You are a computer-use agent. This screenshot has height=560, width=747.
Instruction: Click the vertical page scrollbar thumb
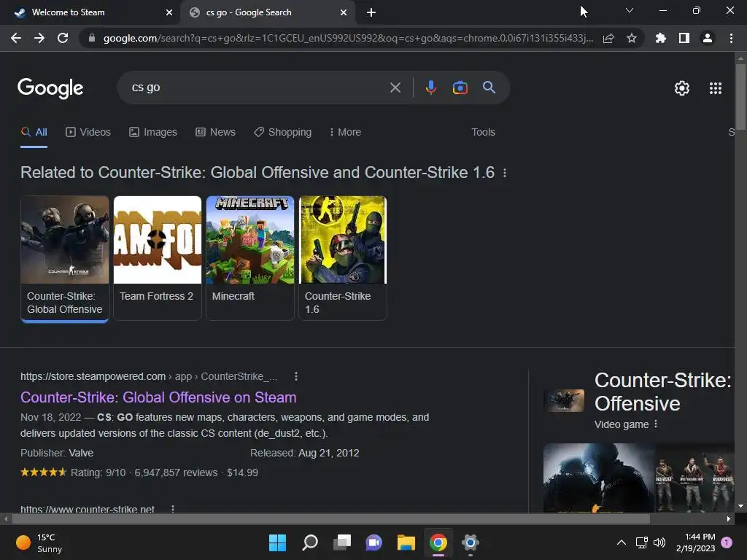click(740, 96)
